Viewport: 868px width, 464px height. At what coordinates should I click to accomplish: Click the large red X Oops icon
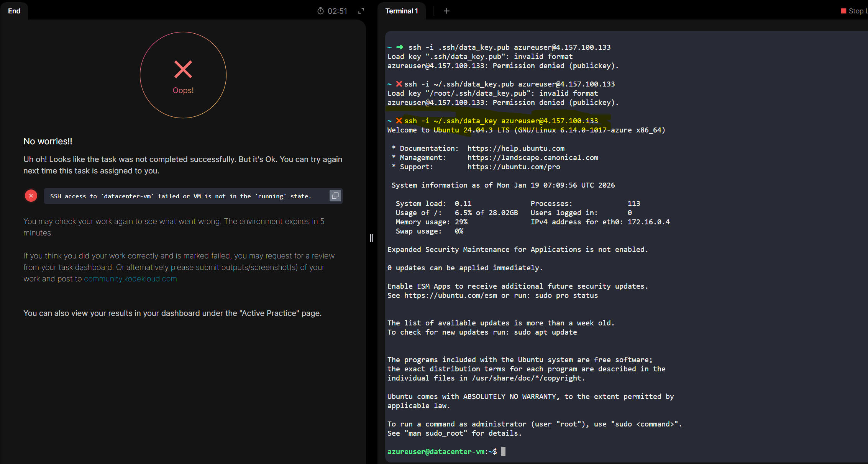click(x=183, y=69)
